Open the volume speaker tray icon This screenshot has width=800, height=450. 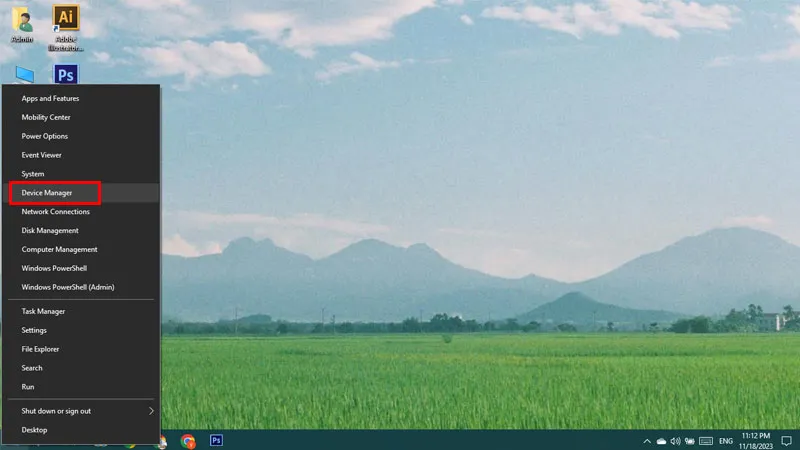coord(676,441)
